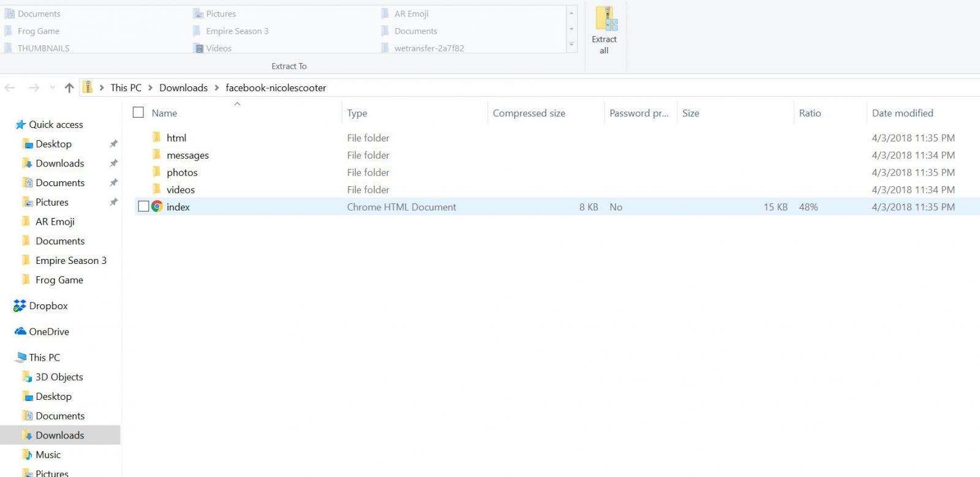The width and height of the screenshot is (980, 477).
Task: Click the photos folder icon
Action: coord(157,171)
